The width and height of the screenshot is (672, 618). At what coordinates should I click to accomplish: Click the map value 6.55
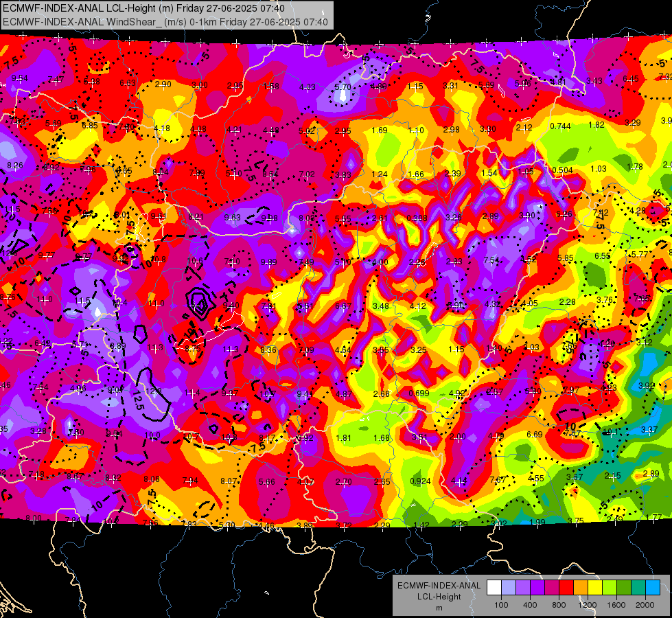coord(602,256)
